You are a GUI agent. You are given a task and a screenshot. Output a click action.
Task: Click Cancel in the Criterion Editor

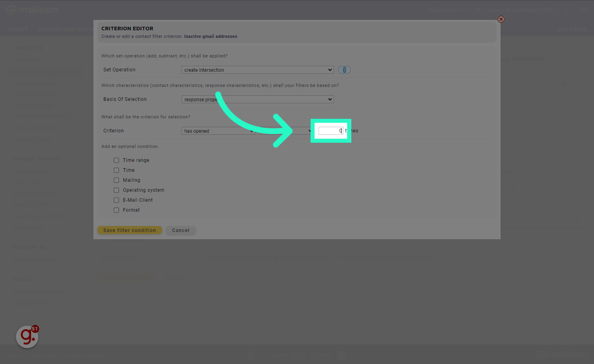[x=181, y=230]
